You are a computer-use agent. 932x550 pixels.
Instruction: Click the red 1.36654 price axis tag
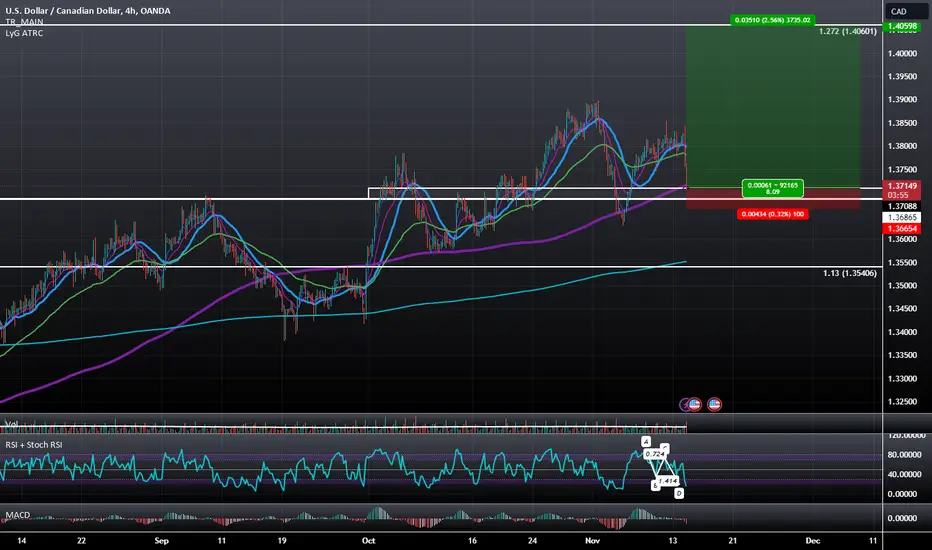902,228
